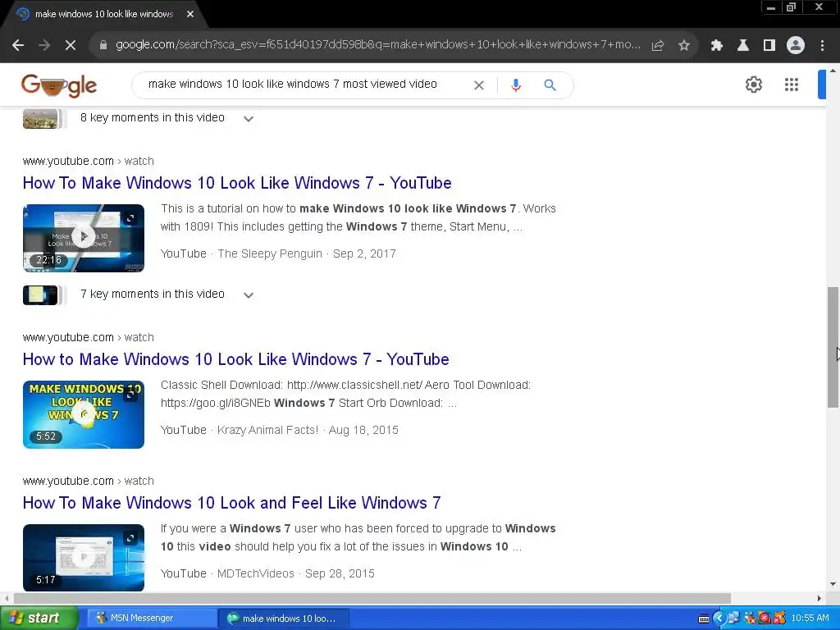840x630 pixels.
Task: Expand hidden system tray icons arrow
Action: [719, 619]
